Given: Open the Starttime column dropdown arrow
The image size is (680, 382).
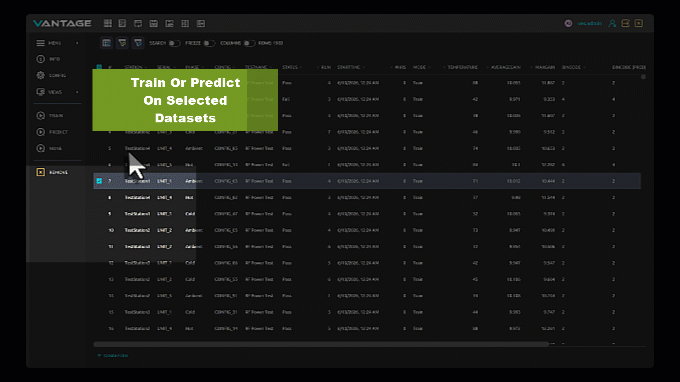Looking at the screenshot, I should click(x=363, y=67).
